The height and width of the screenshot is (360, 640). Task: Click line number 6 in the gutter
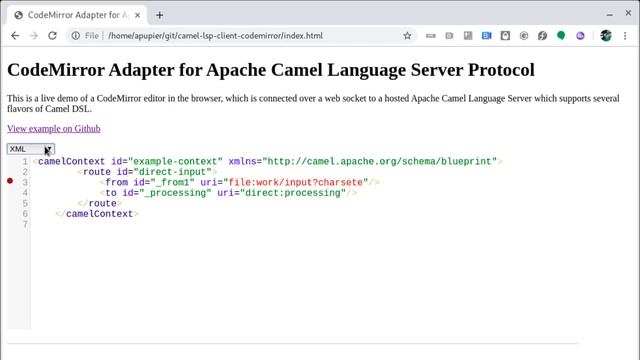[25, 214]
